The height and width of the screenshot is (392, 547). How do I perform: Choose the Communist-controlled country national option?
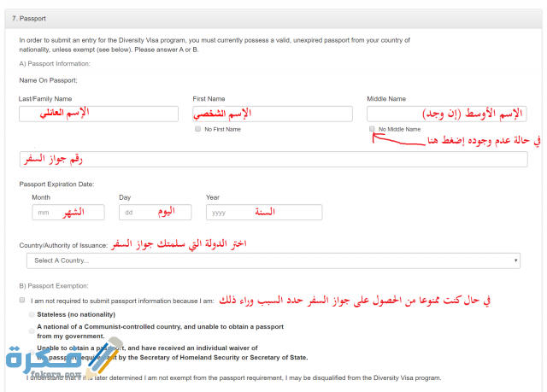pyautogui.click(x=32, y=330)
